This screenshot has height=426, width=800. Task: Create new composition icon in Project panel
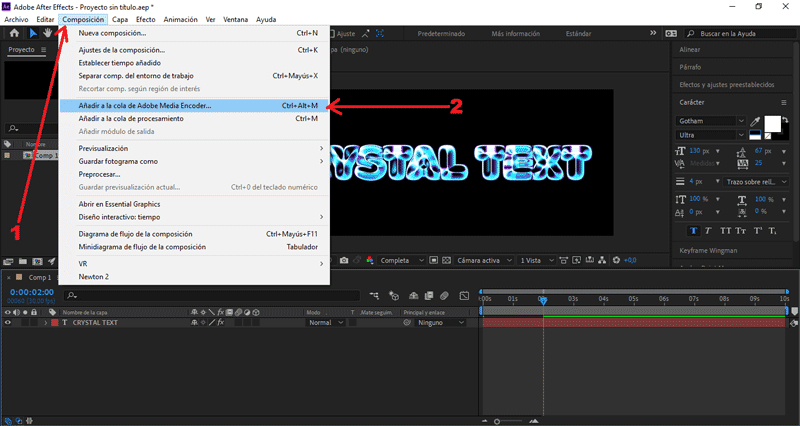click(x=37, y=261)
